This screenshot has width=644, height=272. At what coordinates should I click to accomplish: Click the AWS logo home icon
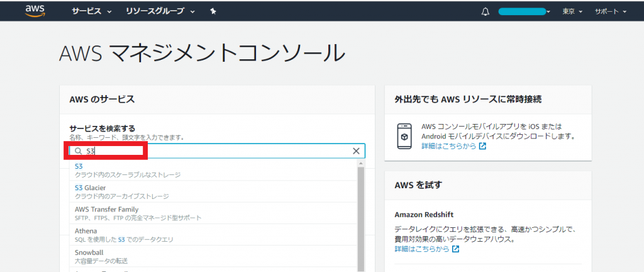pyautogui.click(x=35, y=11)
